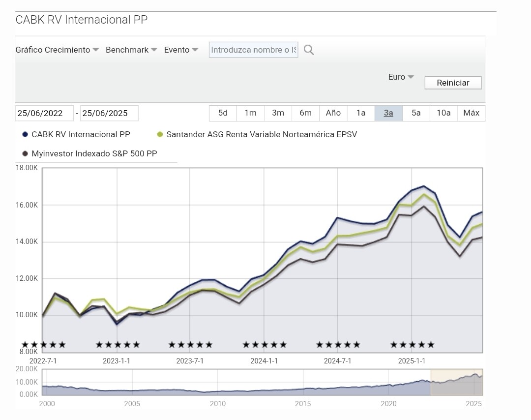
Task: Open the Gráfico Crecimiento dropdown
Action: 57,50
